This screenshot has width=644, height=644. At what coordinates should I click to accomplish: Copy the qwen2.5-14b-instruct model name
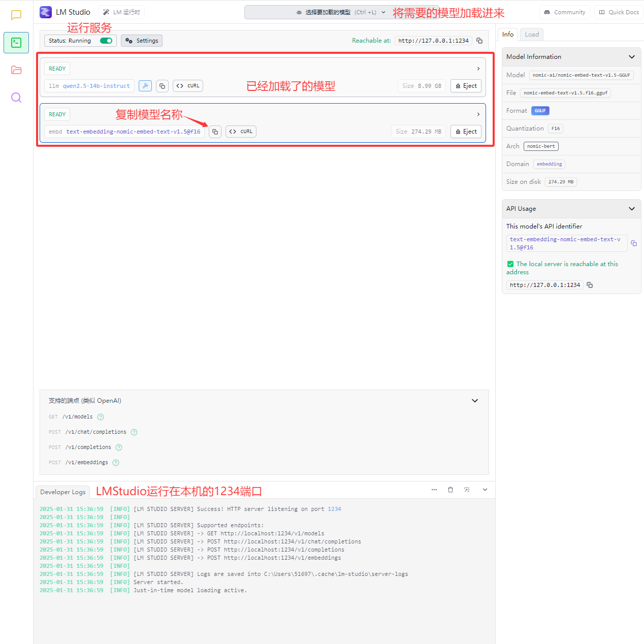tap(162, 86)
